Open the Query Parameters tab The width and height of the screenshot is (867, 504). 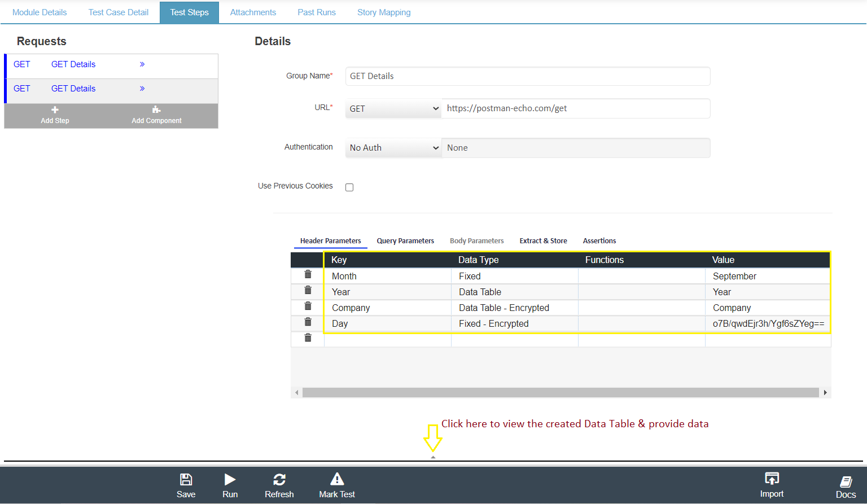tap(405, 241)
